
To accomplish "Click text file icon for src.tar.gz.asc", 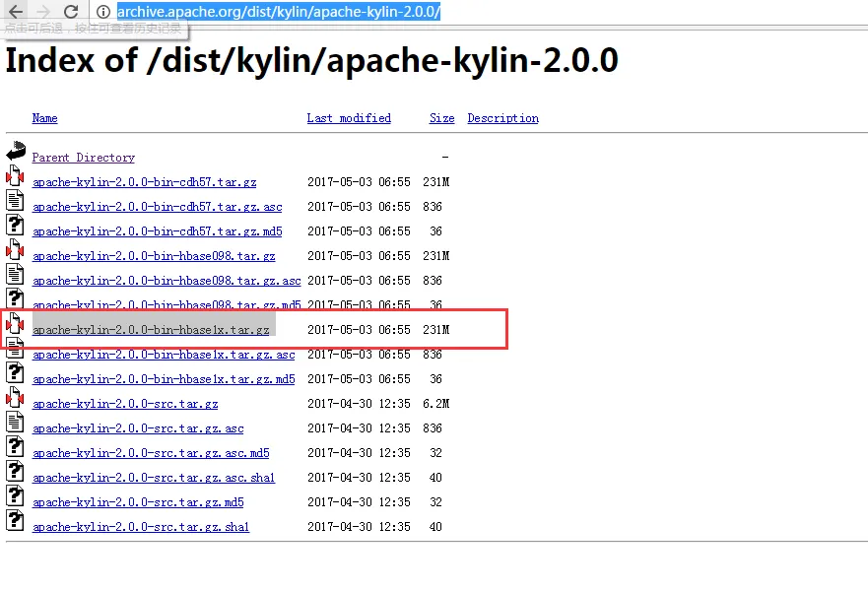I will tap(15, 423).
